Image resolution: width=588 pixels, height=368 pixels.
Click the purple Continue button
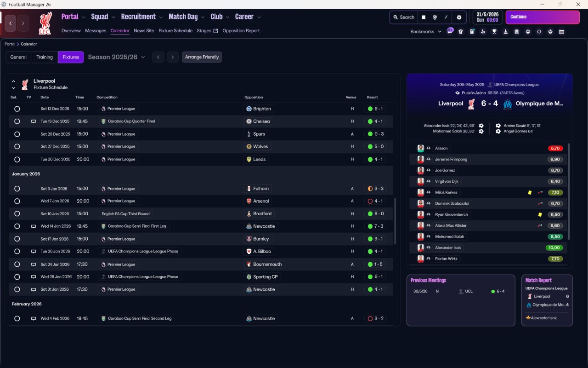pos(543,17)
